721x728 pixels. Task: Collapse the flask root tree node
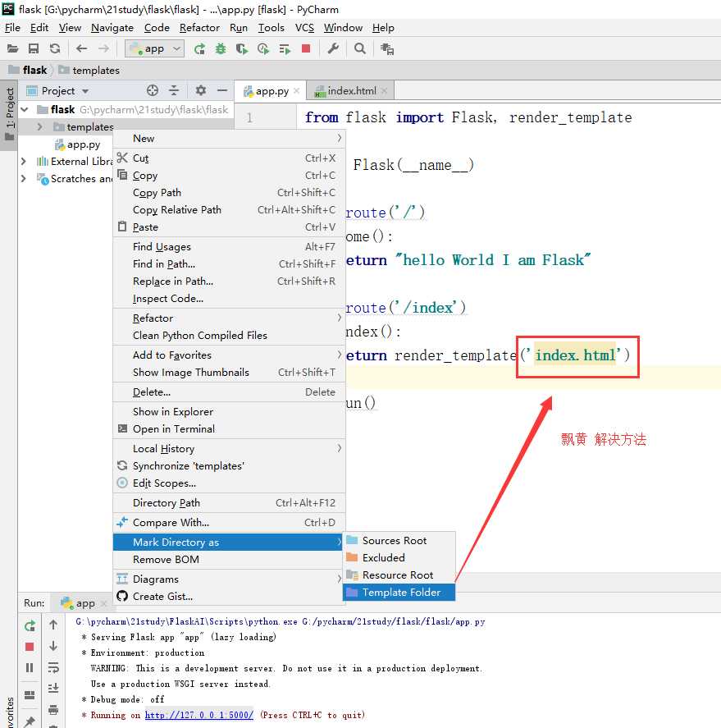pos(25,110)
